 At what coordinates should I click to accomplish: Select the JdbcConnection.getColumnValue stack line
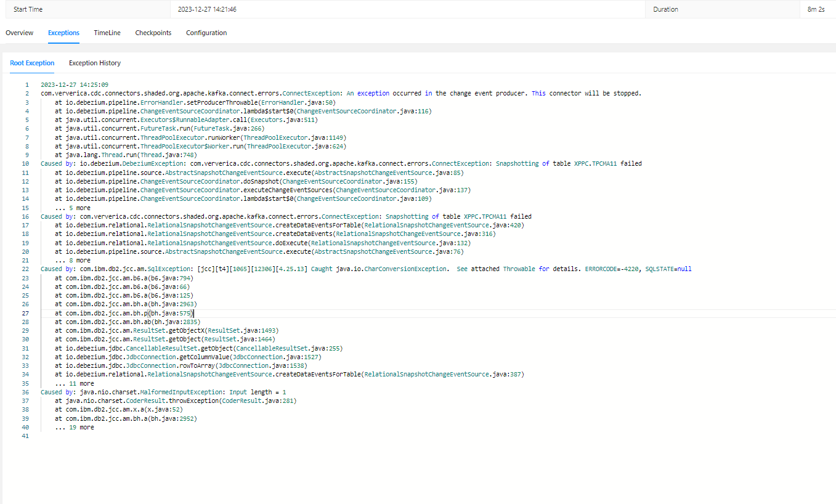pos(188,357)
